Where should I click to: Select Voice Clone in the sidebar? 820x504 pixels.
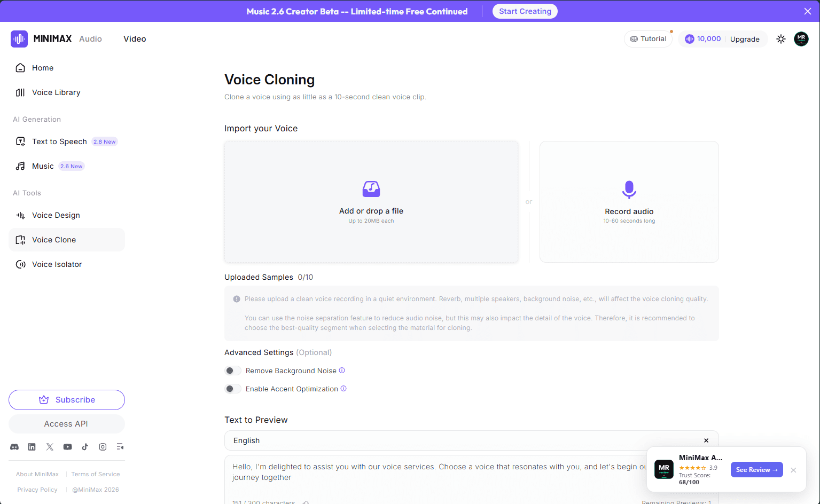[67, 240]
